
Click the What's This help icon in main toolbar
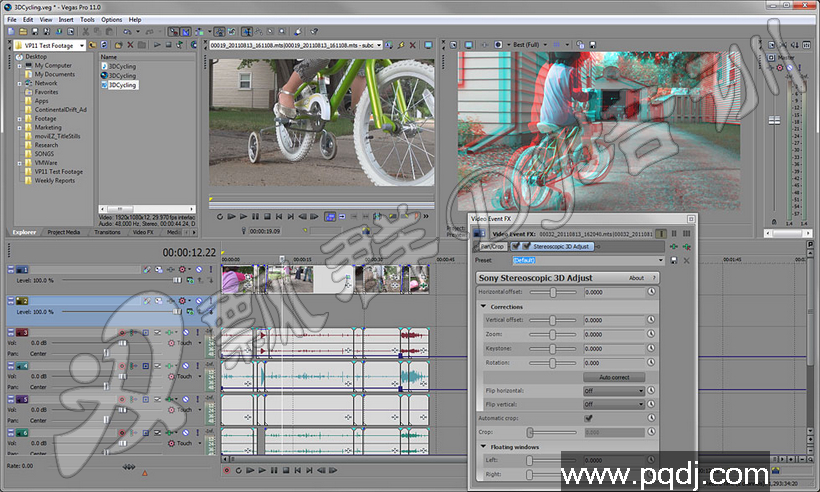(314, 32)
